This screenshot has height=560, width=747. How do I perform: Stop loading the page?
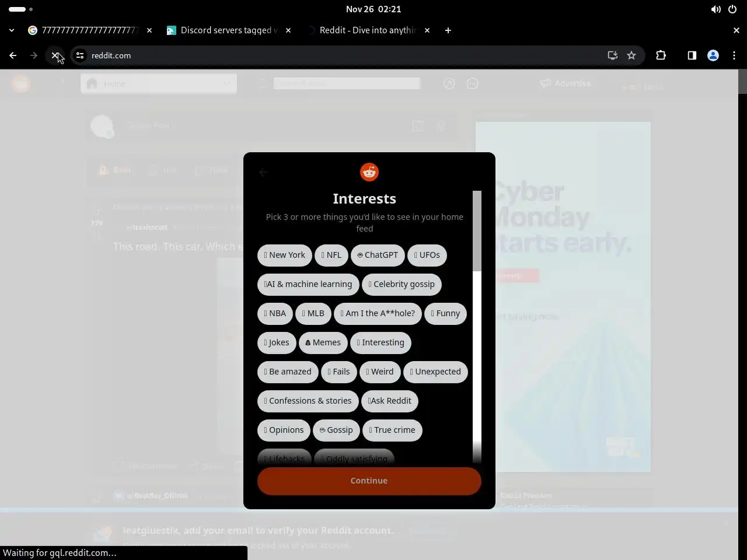click(55, 55)
